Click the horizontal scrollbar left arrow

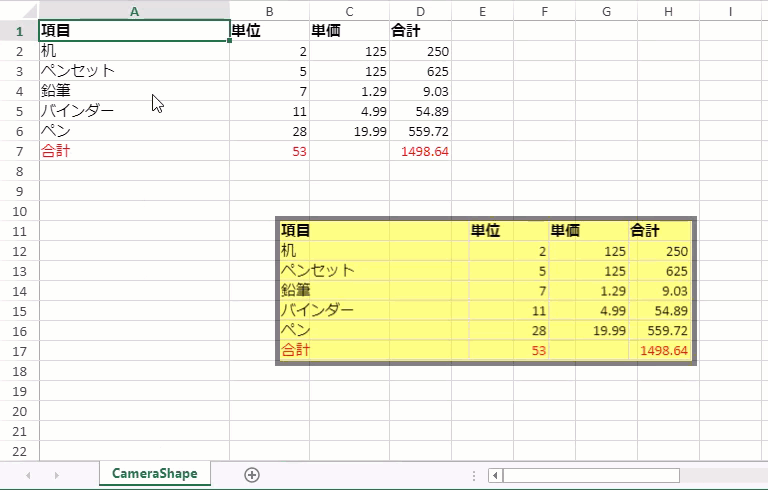pyautogui.click(x=495, y=475)
